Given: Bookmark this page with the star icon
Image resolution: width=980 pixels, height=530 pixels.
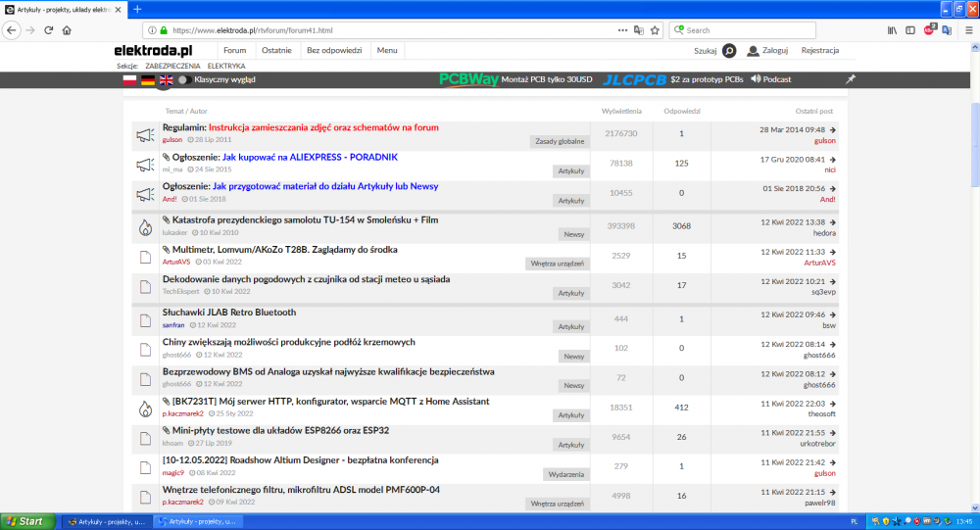Looking at the screenshot, I should [x=655, y=30].
